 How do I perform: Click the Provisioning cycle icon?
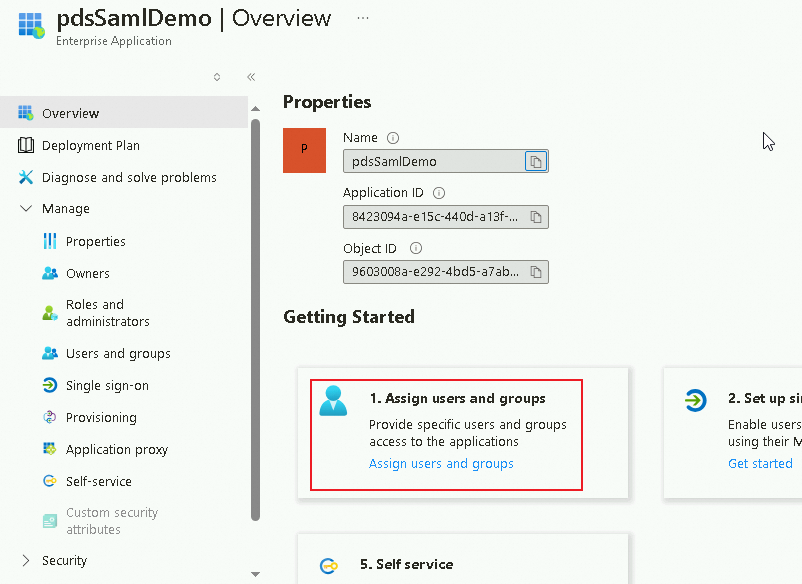click(x=50, y=417)
